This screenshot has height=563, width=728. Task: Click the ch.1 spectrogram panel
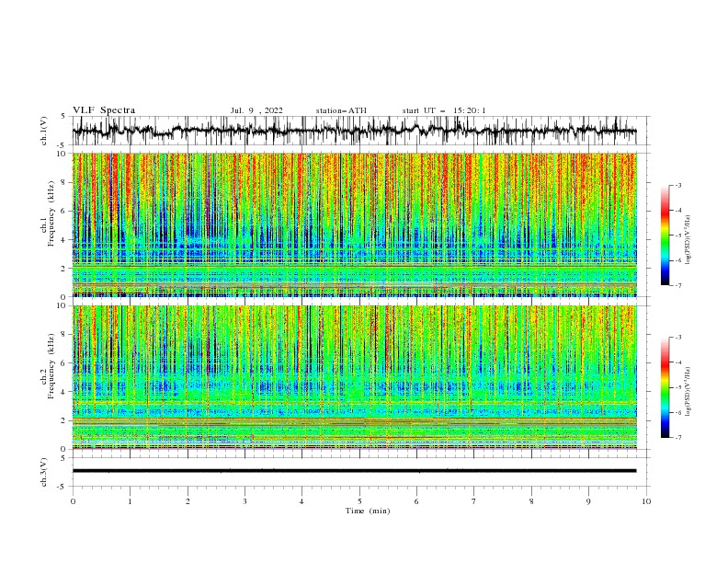click(354, 224)
